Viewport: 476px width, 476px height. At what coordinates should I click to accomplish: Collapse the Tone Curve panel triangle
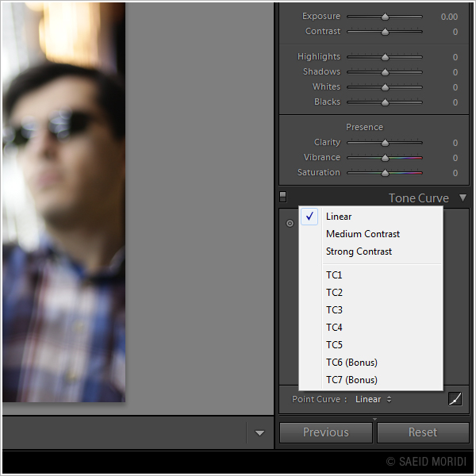pos(463,198)
